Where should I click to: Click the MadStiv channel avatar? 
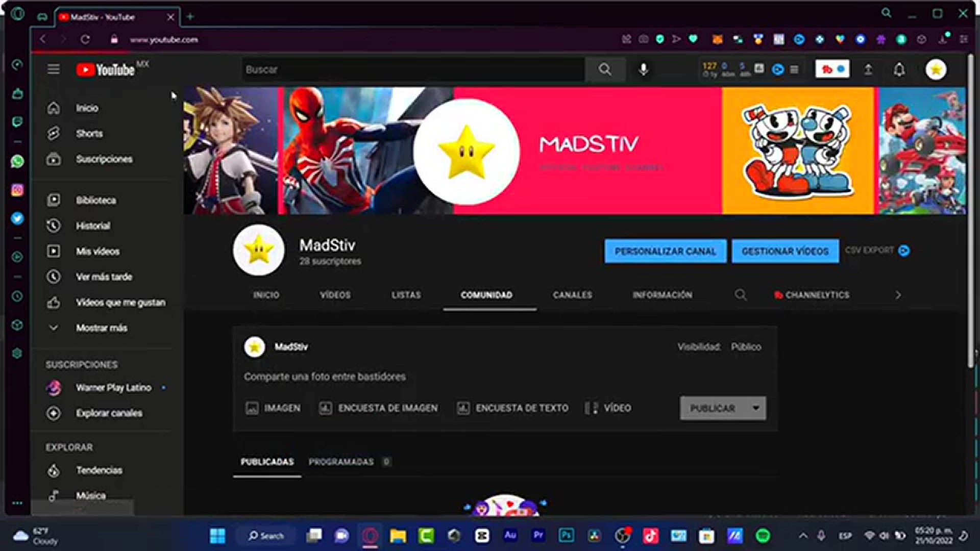(259, 250)
